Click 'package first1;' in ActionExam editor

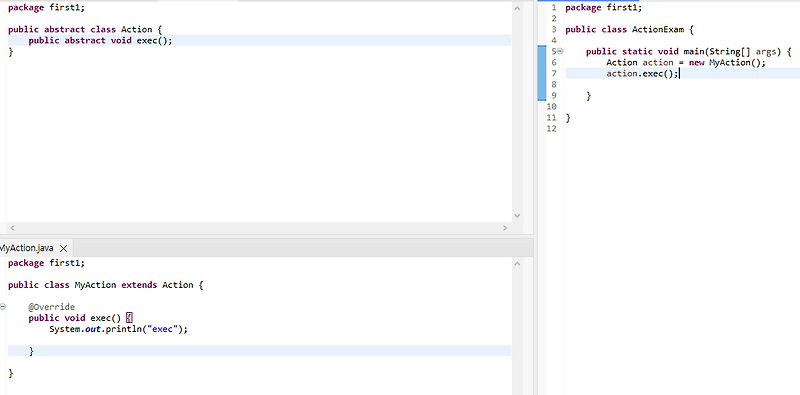pyautogui.click(x=604, y=8)
